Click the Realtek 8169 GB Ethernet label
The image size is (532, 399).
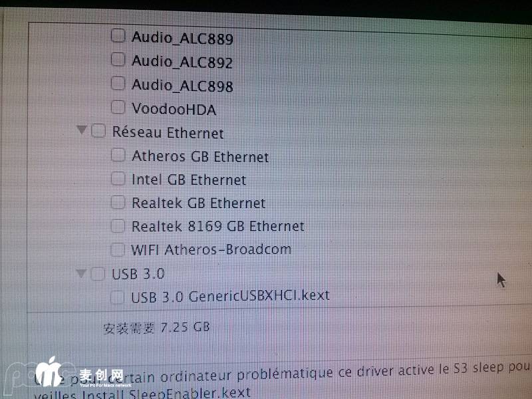click(218, 226)
